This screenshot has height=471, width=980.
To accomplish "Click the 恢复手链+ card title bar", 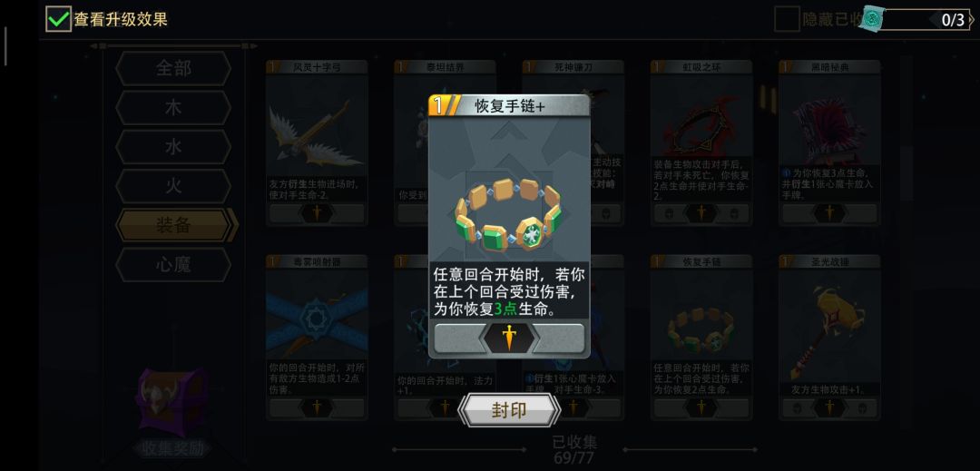I will point(509,105).
